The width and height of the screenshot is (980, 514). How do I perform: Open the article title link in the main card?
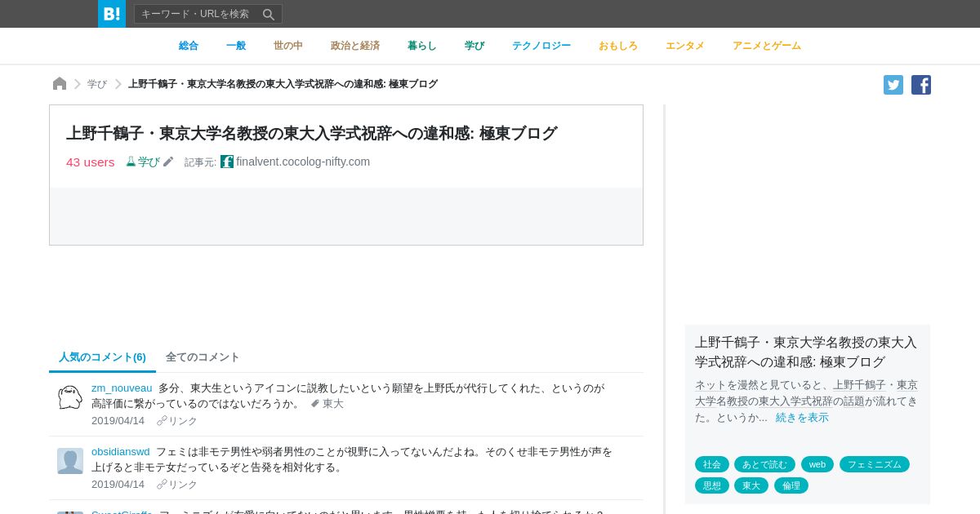coord(311,133)
